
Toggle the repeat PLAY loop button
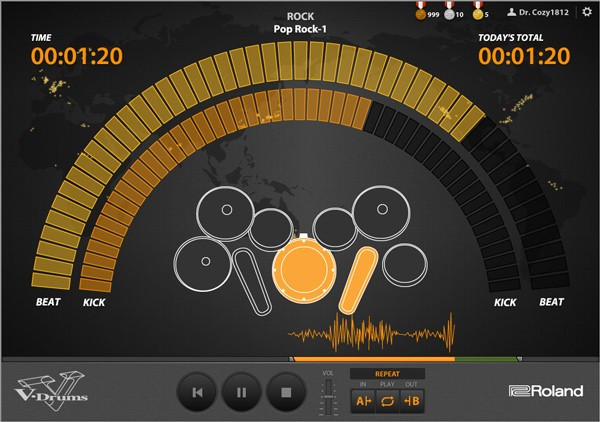click(387, 399)
